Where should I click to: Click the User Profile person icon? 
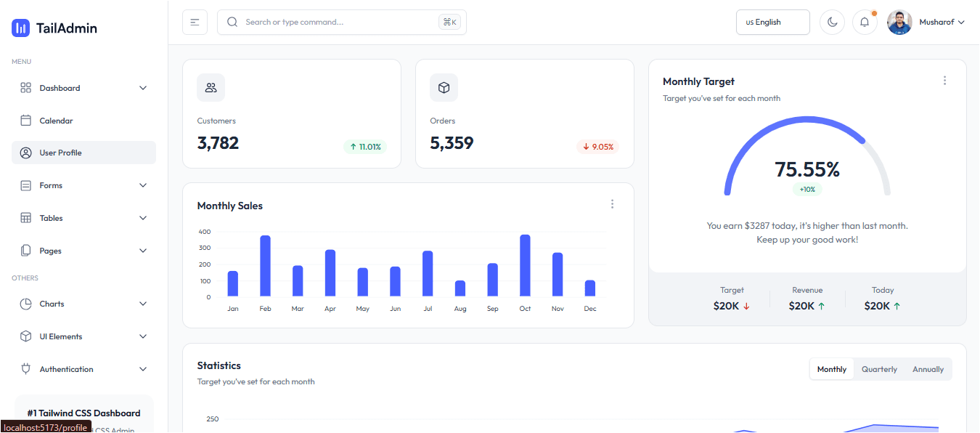tap(25, 153)
